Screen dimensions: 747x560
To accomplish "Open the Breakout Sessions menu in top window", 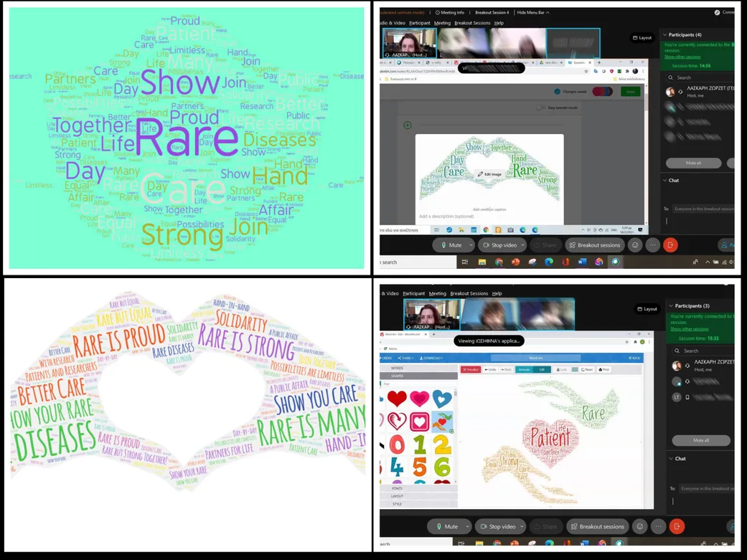I will pyautogui.click(x=472, y=23).
